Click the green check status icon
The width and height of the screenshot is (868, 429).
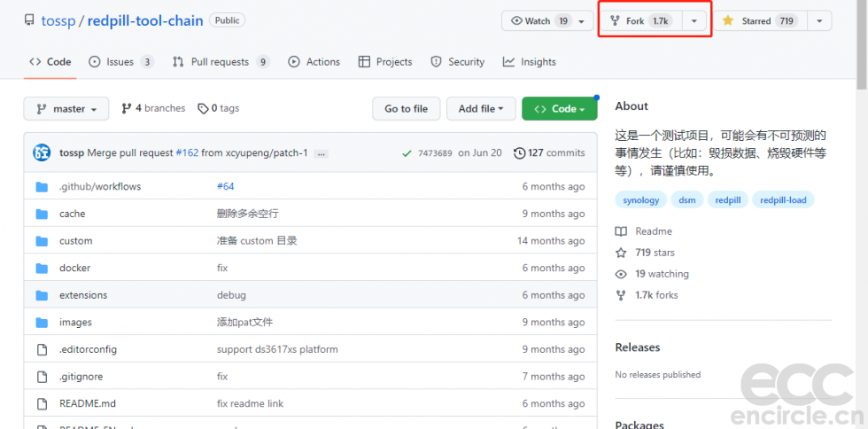407,153
